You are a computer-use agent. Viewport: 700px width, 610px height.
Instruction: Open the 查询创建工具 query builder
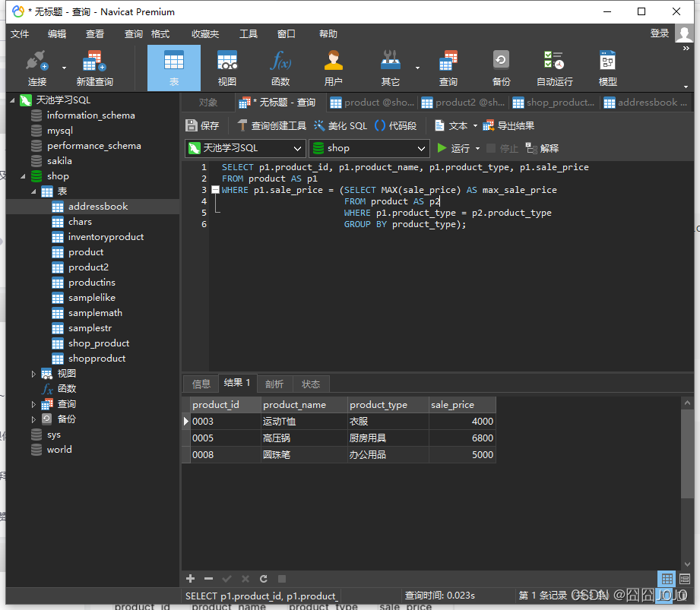click(x=271, y=126)
